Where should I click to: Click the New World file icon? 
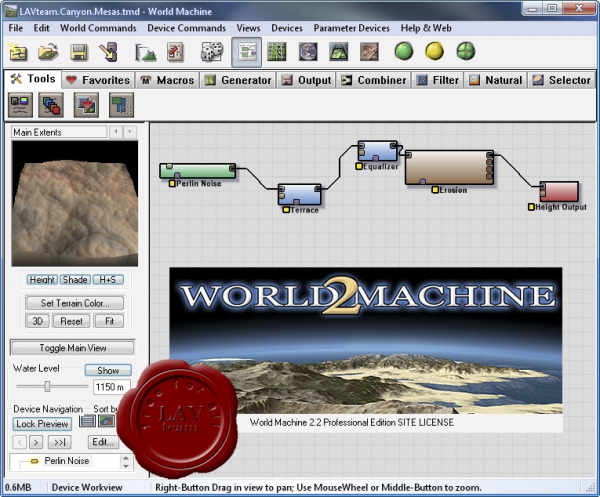click(x=18, y=52)
